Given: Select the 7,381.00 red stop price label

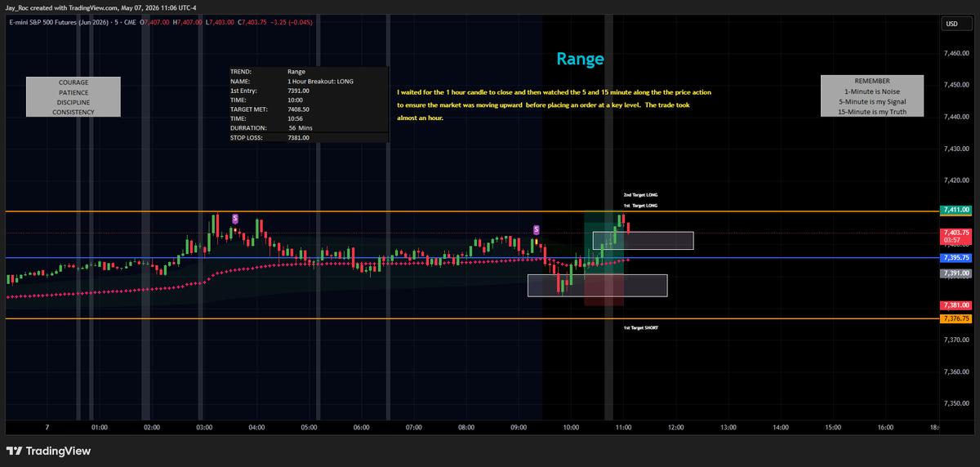Looking at the screenshot, I should (x=955, y=305).
